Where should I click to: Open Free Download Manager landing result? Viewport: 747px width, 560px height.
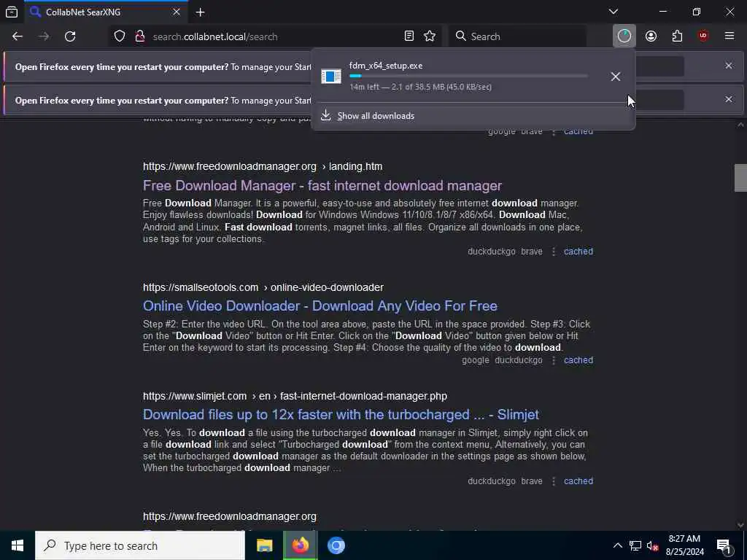pos(322,185)
